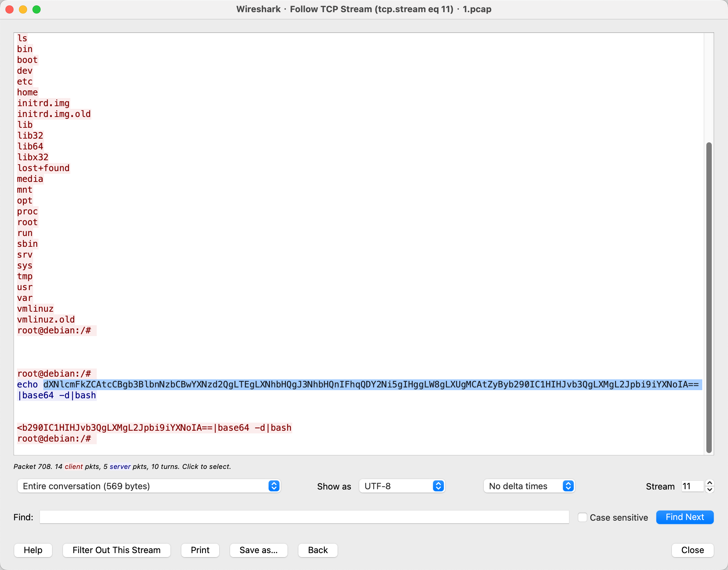Click the red close window button
Viewport: 728px width, 570px height.
pyautogui.click(x=9, y=9)
